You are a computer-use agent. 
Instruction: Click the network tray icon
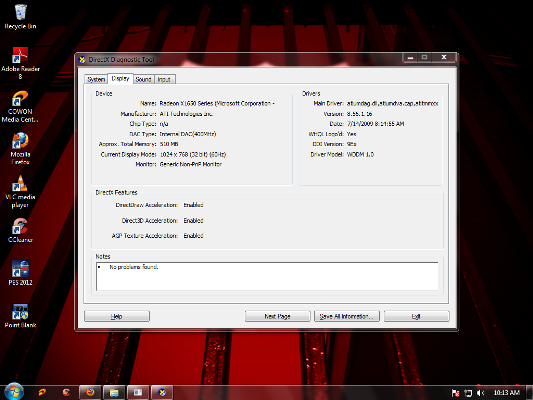point(468,393)
